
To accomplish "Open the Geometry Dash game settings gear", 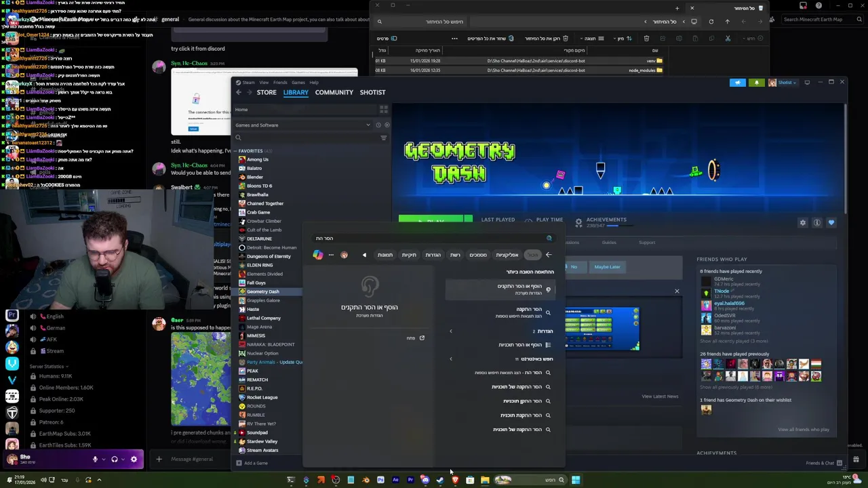I will coord(803,222).
